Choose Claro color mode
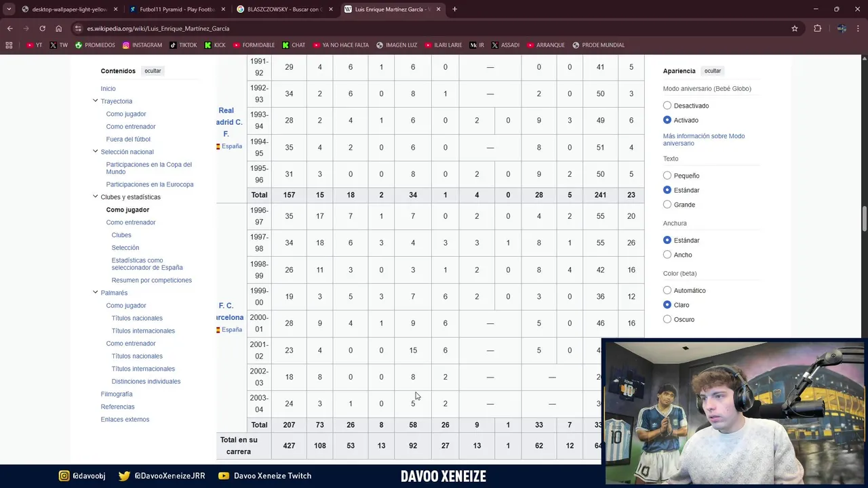This screenshot has width=868, height=488. pyautogui.click(x=667, y=305)
